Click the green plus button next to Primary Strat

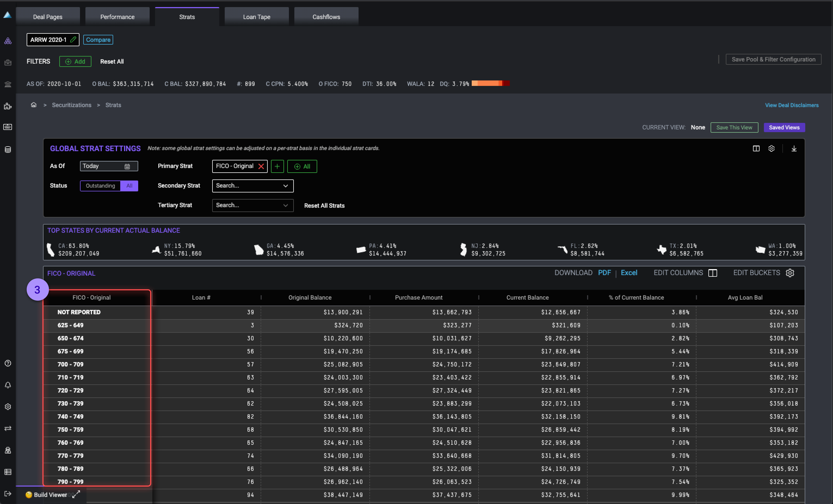coord(277,166)
